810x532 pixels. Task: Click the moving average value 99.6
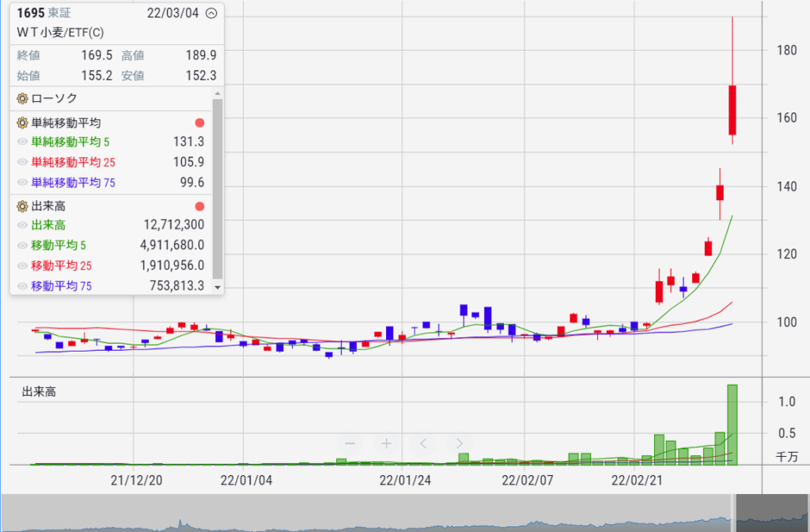pyautogui.click(x=192, y=183)
